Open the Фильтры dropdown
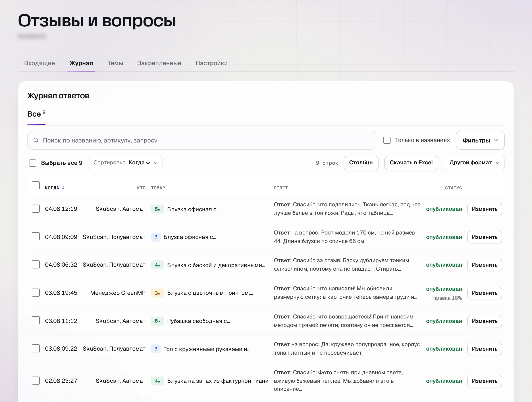Image resolution: width=532 pixels, height=402 pixels. coord(480,140)
